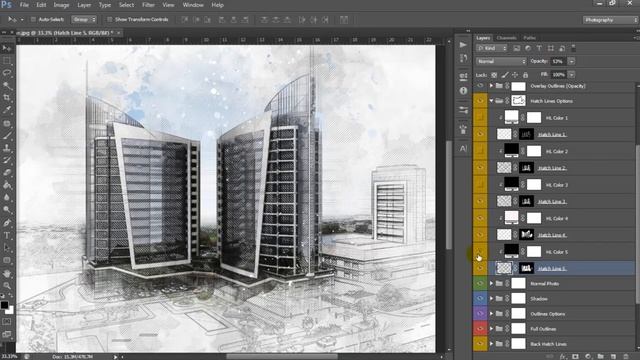
Task: Create new group folder icon
Action: (x=600, y=356)
